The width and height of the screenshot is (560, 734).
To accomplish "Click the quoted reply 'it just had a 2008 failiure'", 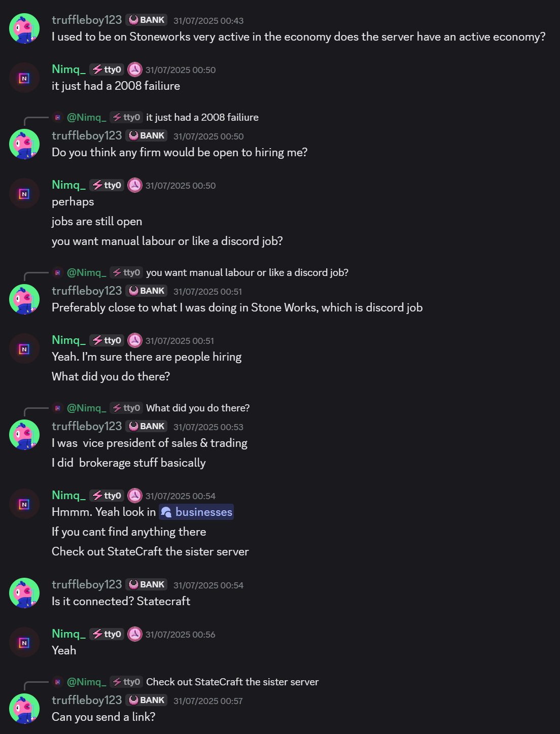I will 202,117.
